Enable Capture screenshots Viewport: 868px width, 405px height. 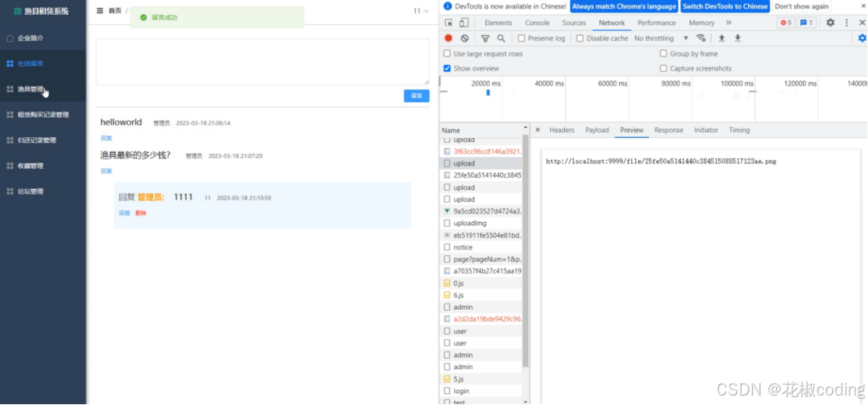click(x=663, y=68)
